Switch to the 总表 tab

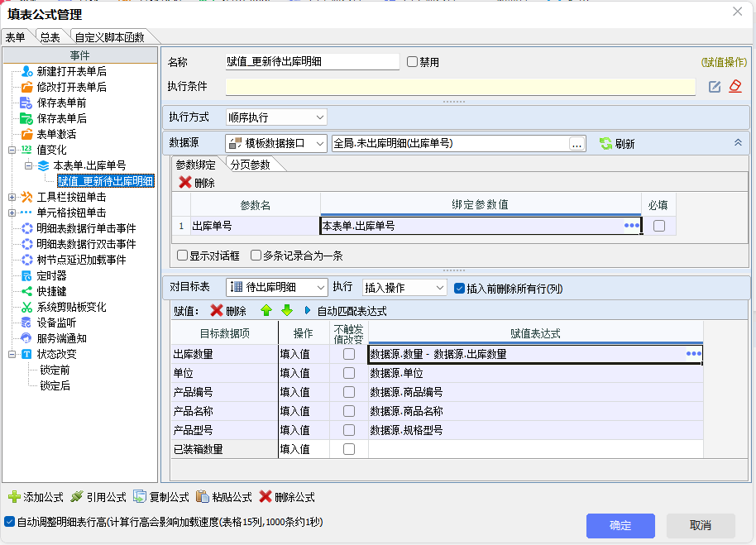50,37
